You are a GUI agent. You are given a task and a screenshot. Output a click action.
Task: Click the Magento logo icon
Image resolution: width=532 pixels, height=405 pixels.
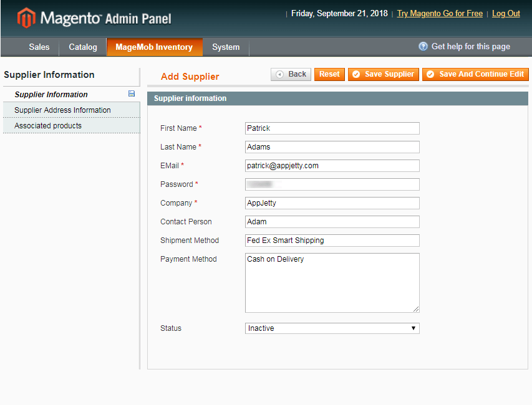pos(26,18)
